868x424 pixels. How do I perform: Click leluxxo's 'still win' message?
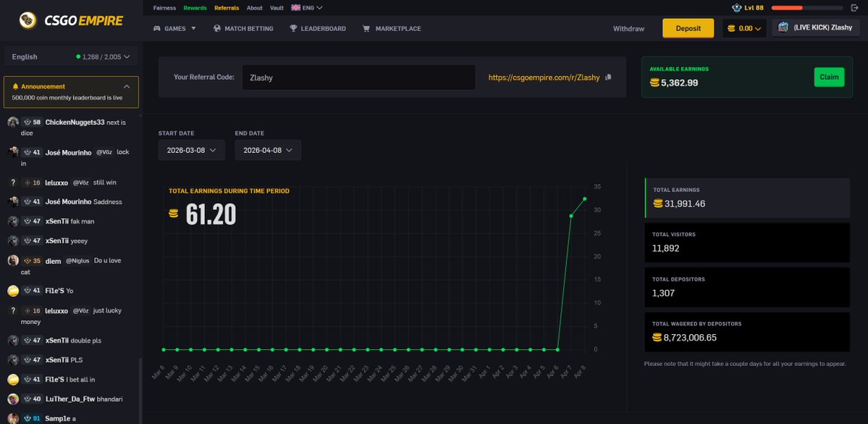104,183
